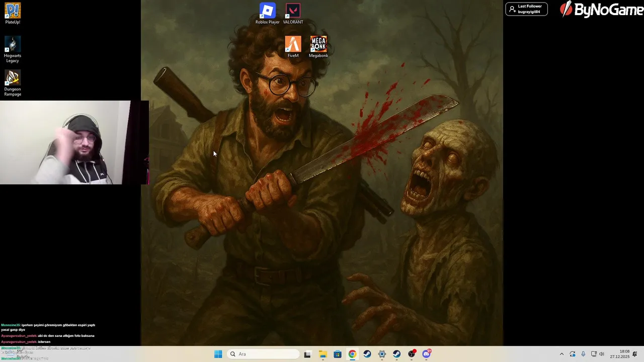644x362 pixels.
Task: Open the gear Settings app in taskbar
Action: (382, 354)
